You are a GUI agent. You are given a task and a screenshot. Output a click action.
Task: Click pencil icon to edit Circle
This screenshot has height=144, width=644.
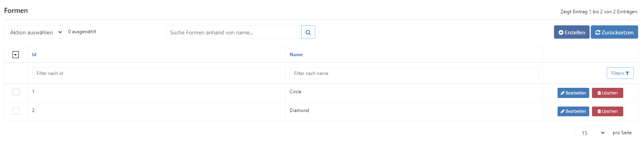pos(563,93)
